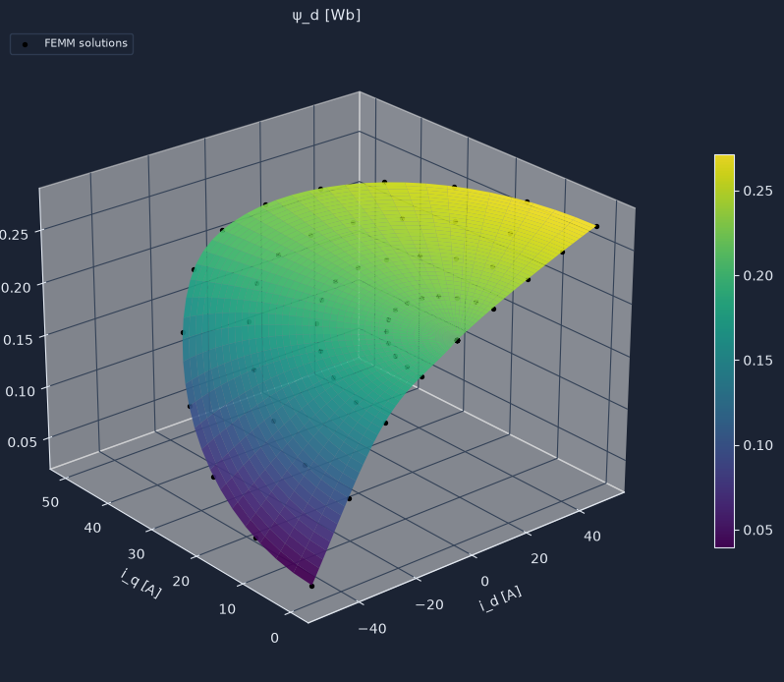The height and width of the screenshot is (682, 784).
Task: Click the 0.15 tick label on the colorbar
Action: tap(758, 361)
